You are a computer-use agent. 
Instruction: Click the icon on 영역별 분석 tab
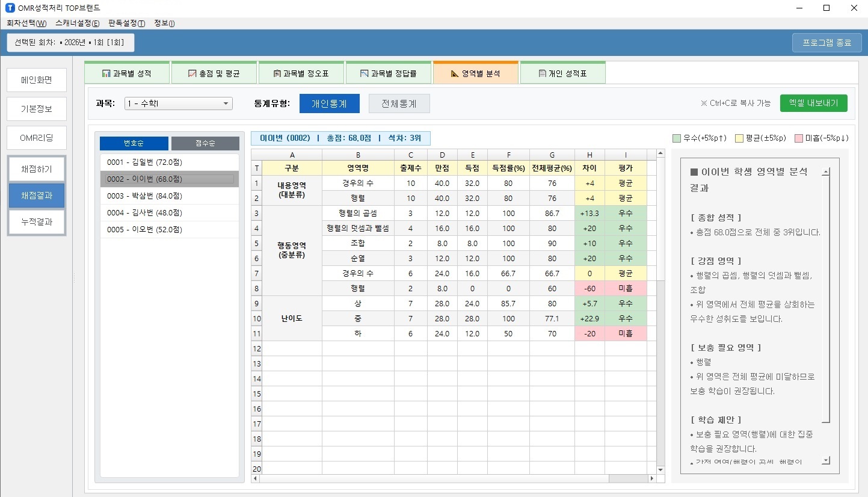click(x=455, y=73)
